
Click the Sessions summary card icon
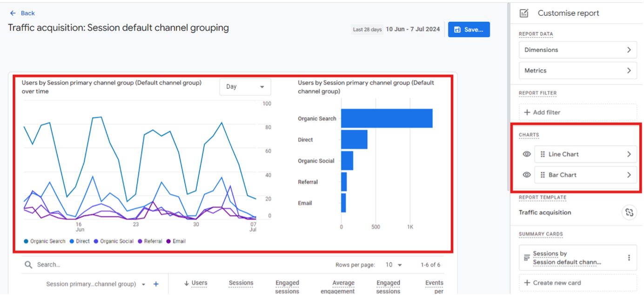(x=527, y=257)
